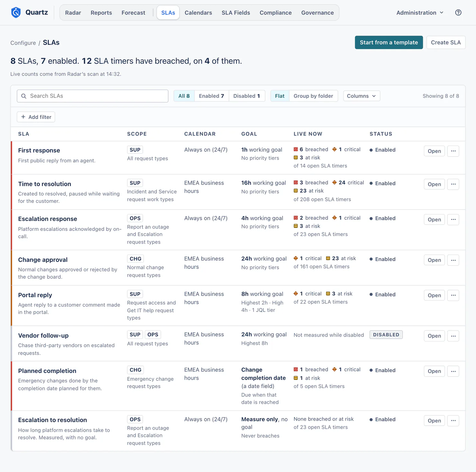Open the Administration dropdown
This screenshot has height=472, width=476.
420,13
